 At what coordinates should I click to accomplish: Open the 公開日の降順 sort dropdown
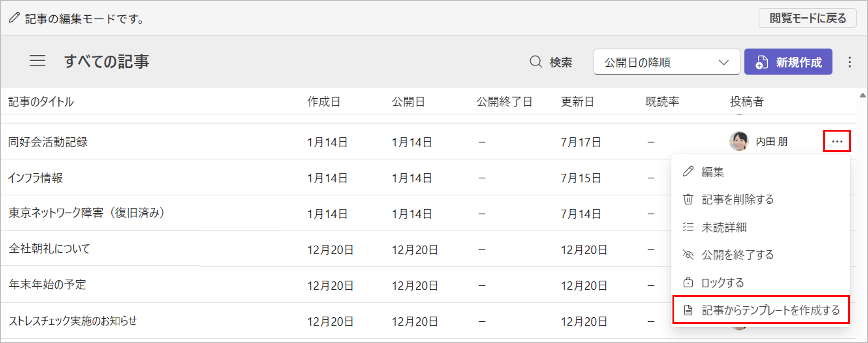coord(667,62)
